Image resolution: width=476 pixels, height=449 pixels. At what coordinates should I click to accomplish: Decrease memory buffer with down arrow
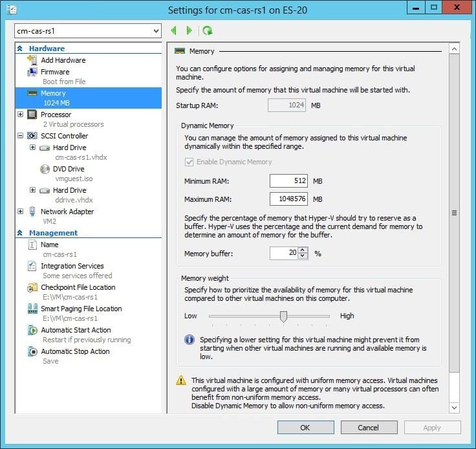coord(303,256)
